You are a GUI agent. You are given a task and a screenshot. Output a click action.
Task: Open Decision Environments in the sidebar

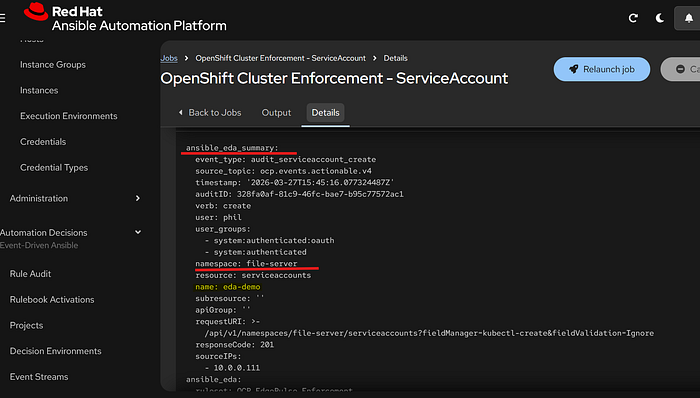click(55, 351)
